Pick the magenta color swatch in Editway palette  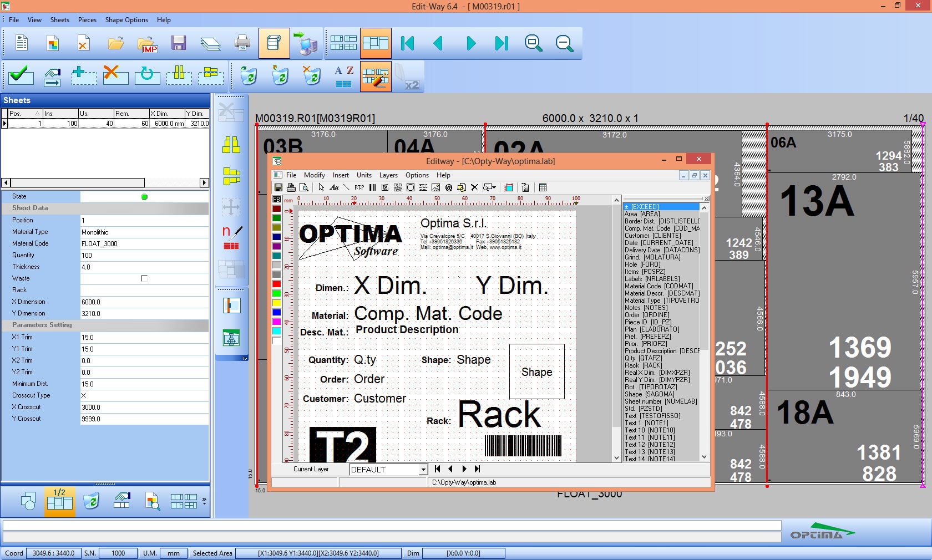(276, 322)
